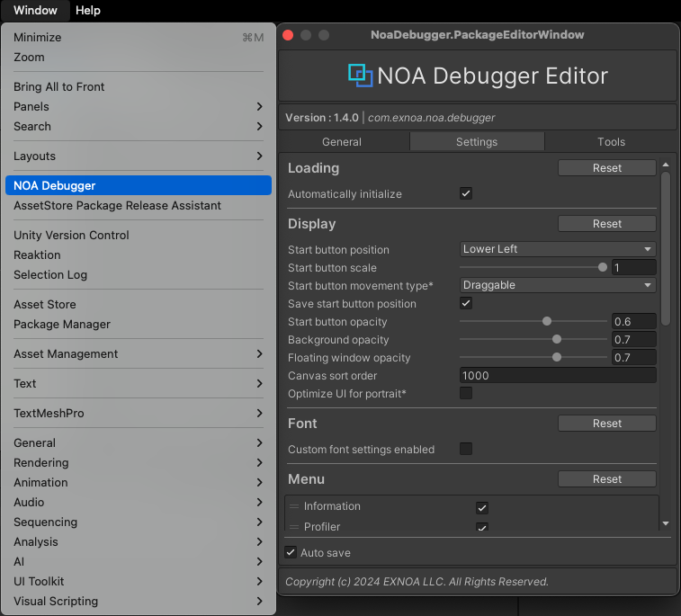
Task: Select the Settings tab
Action: [x=477, y=142]
